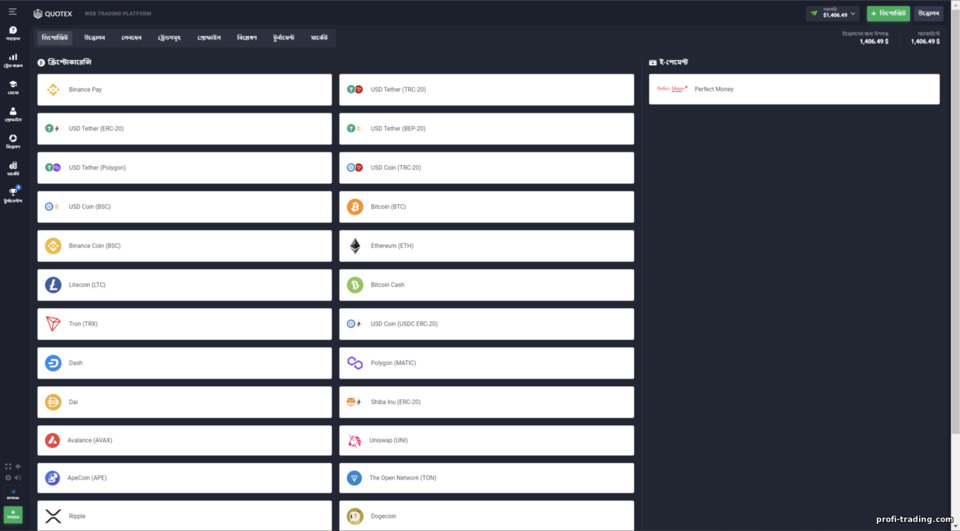Choose Binance Pay payment method
This screenshot has width=960, height=531.
(184, 89)
